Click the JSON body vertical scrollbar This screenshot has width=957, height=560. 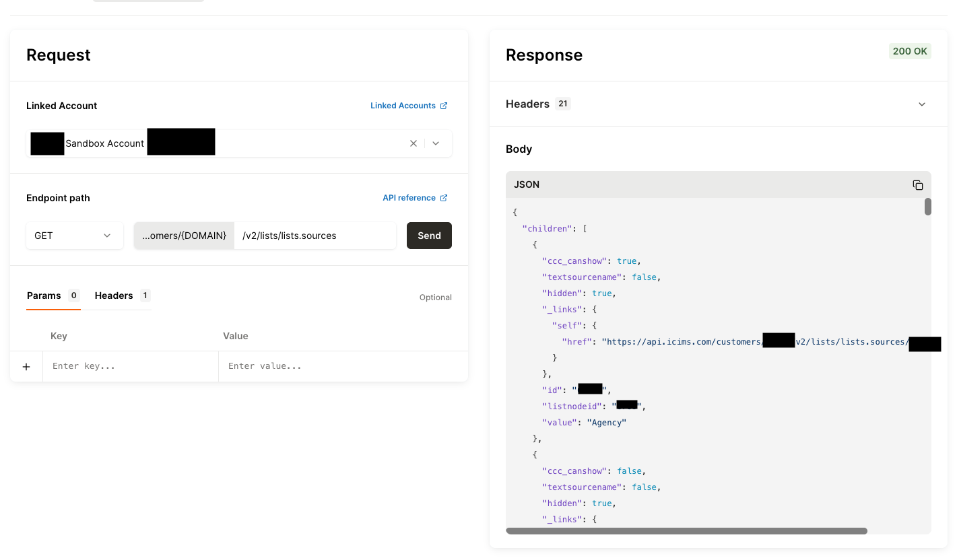tap(927, 207)
